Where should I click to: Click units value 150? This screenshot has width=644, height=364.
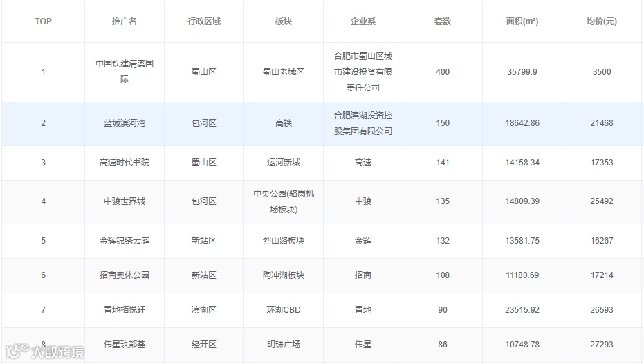coord(443,123)
